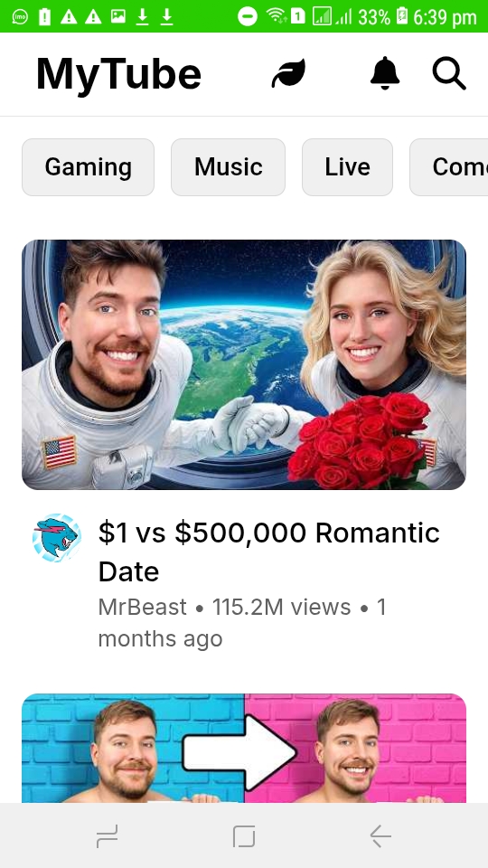Tap the first download notification icon
488x868 pixels.
[x=142, y=16]
